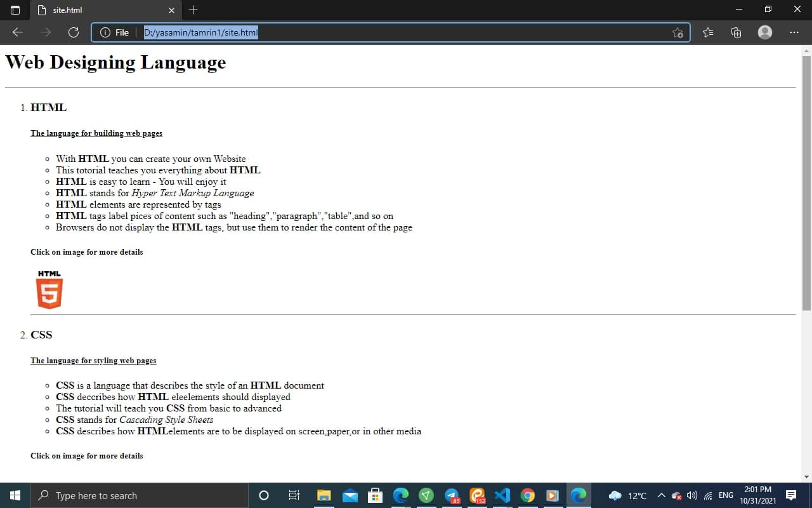Show hidden system tray icons
Image resolution: width=812 pixels, height=508 pixels.
tap(661, 495)
